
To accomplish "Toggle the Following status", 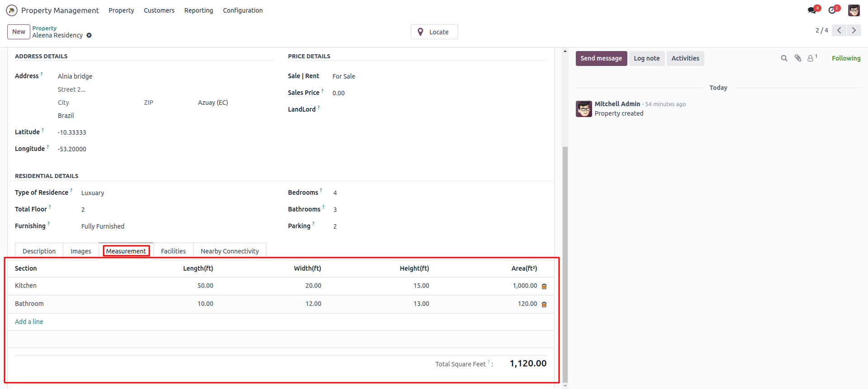I will click(846, 58).
